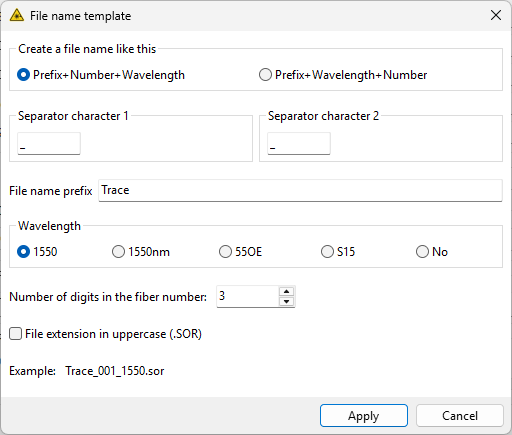This screenshot has width=512, height=435.
Task: Close the File name template dialog
Action: pyautogui.click(x=496, y=15)
